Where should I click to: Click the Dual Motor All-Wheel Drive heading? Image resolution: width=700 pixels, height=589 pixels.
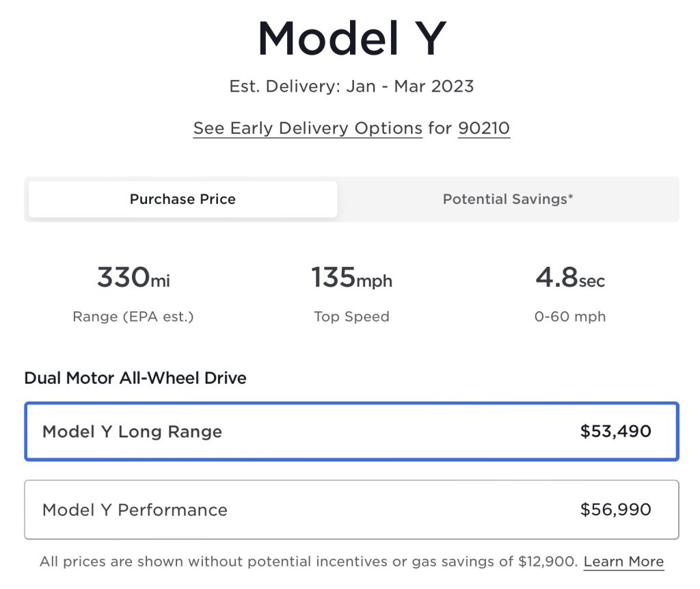(x=135, y=378)
